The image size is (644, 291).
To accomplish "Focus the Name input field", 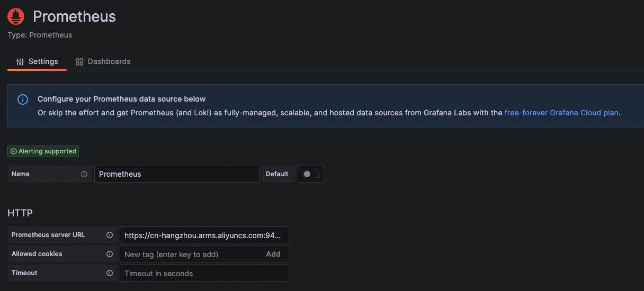I will pyautogui.click(x=176, y=174).
